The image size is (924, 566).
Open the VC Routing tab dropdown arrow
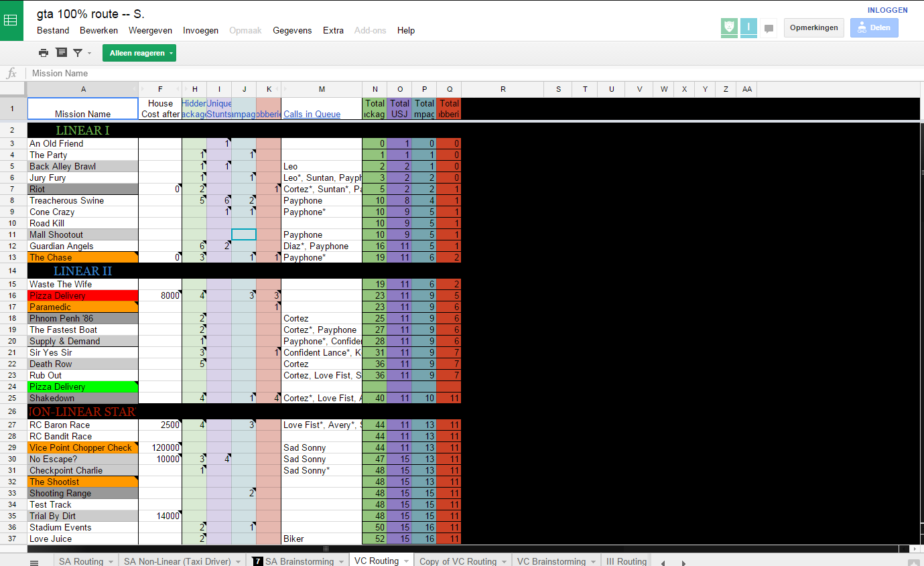point(407,561)
